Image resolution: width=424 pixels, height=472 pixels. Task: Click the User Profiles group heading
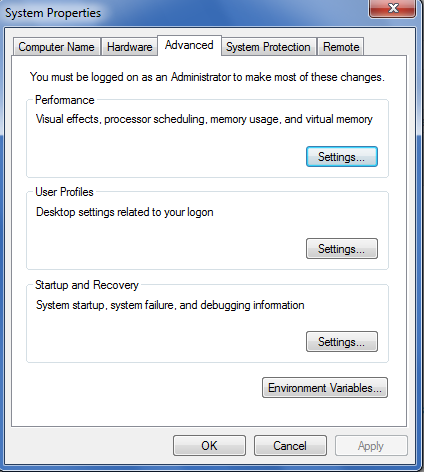[x=64, y=192]
